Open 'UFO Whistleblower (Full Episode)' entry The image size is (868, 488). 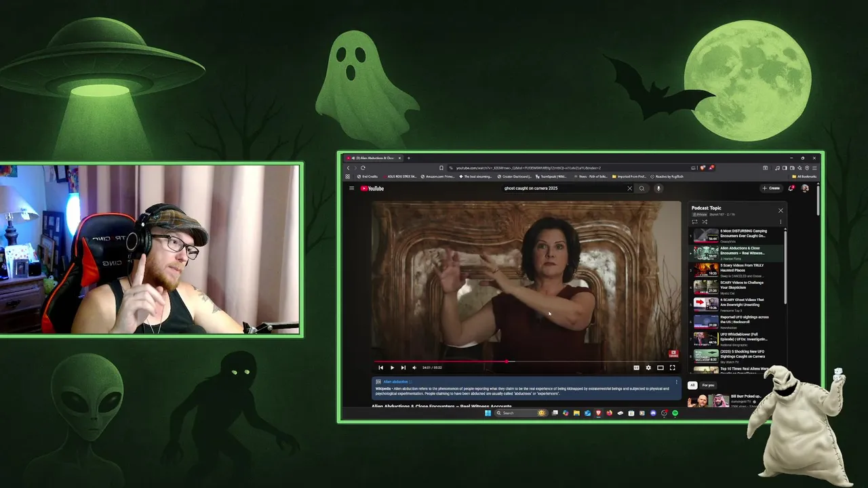736,339
